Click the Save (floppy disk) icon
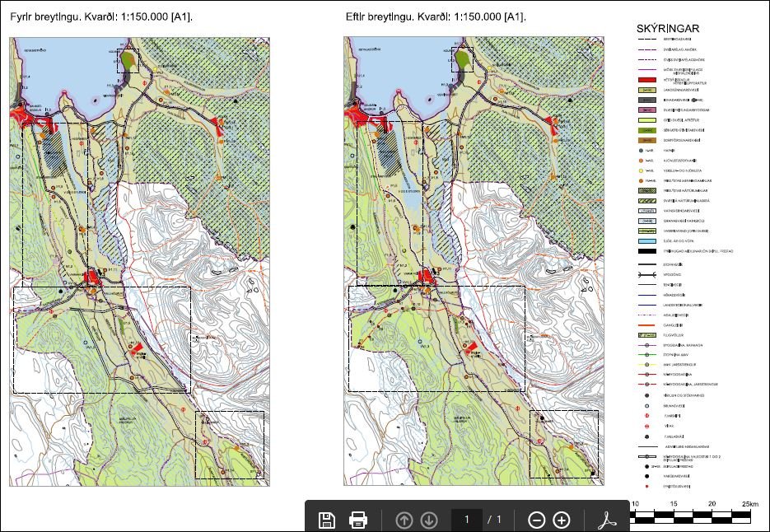The image size is (770, 532). [x=327, y=520]
